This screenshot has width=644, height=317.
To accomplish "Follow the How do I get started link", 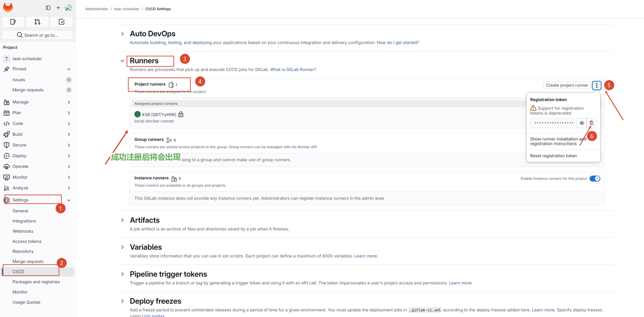I will (x=398, y=43).
